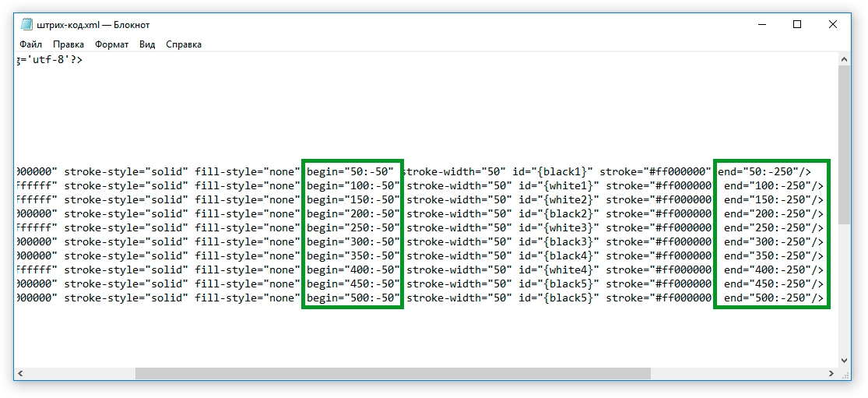Click the text end="350:-250"/>
The width and height of the screenshot is (868, 398).
click(774, 255)
